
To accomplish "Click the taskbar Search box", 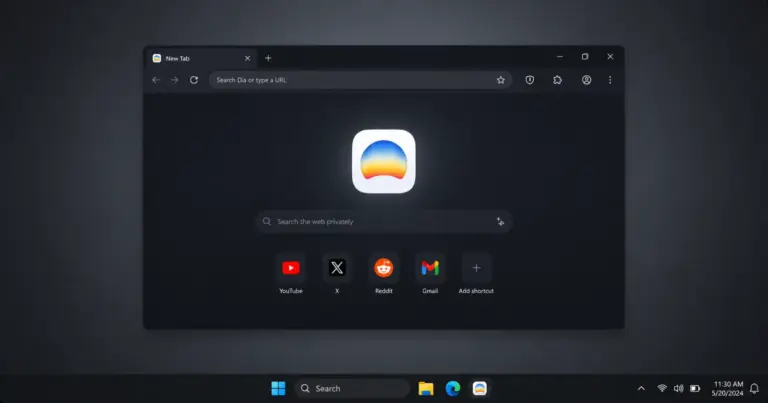I will (x=352, y=388).
